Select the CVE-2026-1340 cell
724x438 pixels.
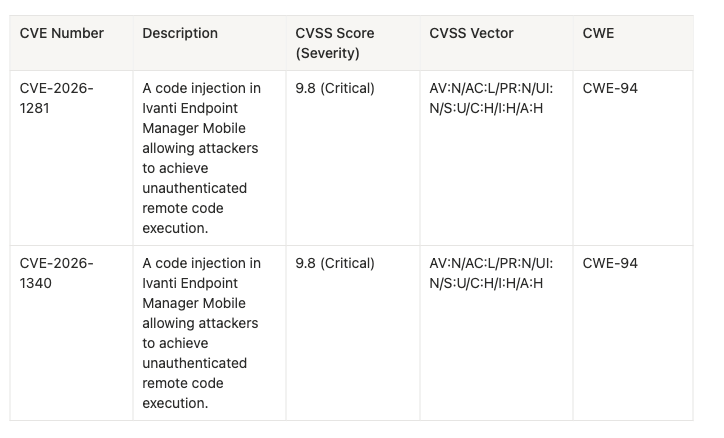[x=57, y=273]
